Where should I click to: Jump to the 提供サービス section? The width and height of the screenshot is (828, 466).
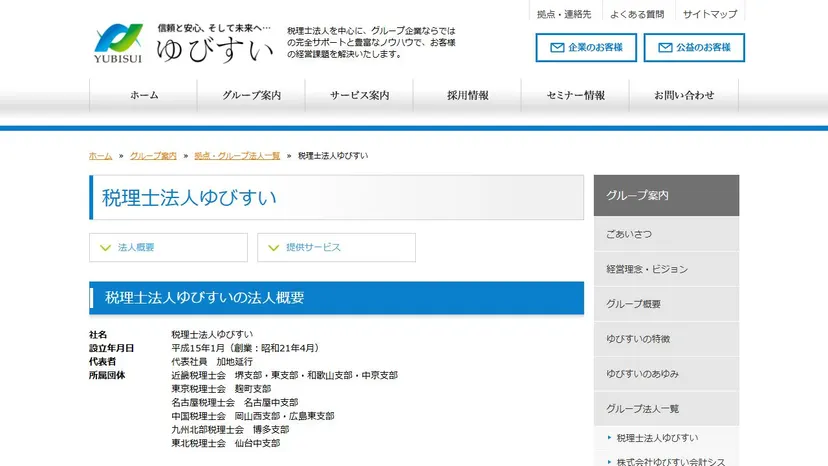[x=336, y=247]
